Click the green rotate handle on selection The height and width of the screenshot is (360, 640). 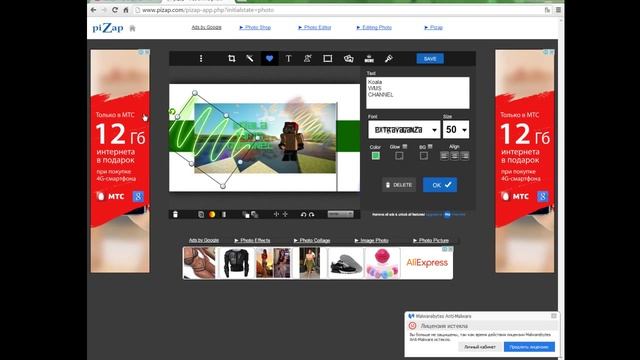tap(172, 111)
